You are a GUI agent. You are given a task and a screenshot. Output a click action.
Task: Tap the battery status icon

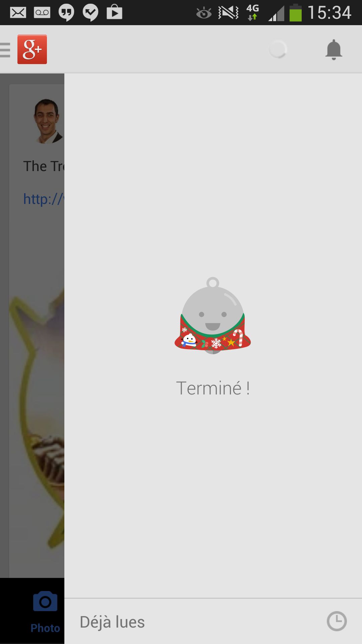(296, 13)
